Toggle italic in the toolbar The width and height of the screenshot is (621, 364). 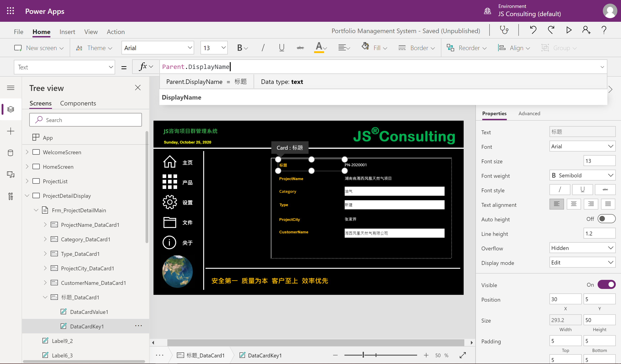pyautogui.click(x=263, y=48)
